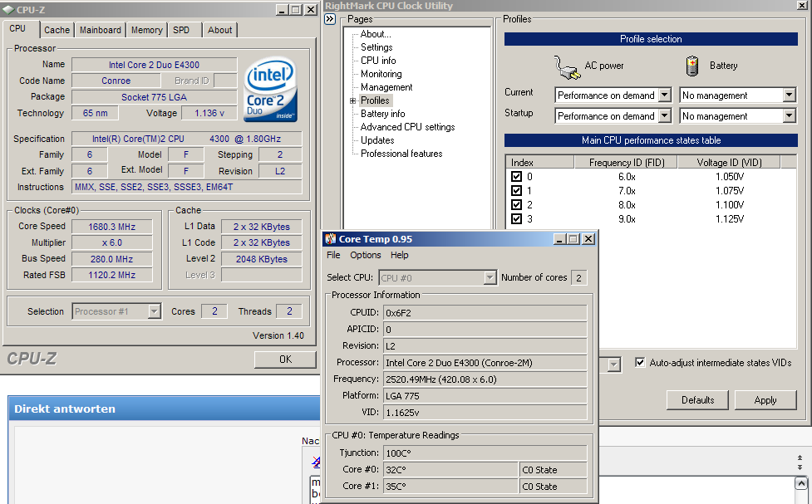Click the scrollbar up arrow in the reply box
The height and width of the screenshot is (504, 812).
tap(801, 484)
